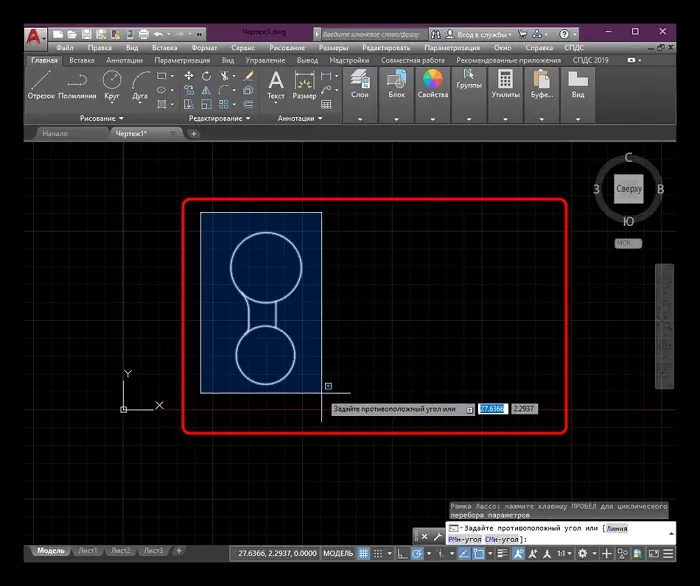Toggle polar tracking in status bar
The image size is (700, 586).
pyautogui.click(x=417, y=554)
